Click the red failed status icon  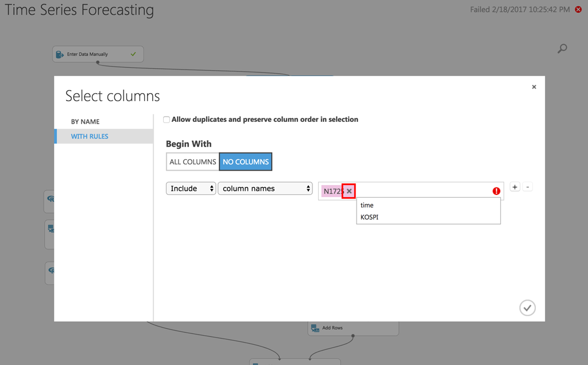[x=578, y=9]
